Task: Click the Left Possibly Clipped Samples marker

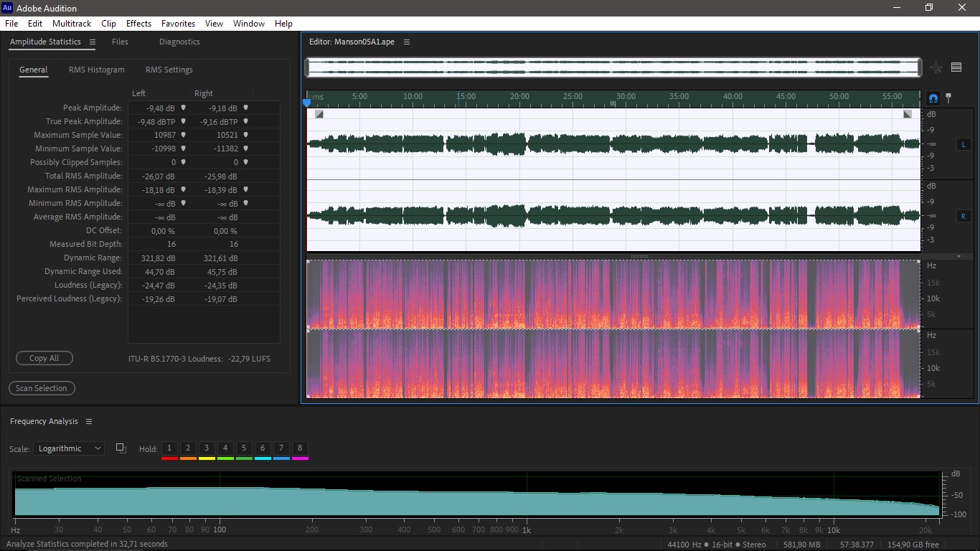Action: coord(183,162)
